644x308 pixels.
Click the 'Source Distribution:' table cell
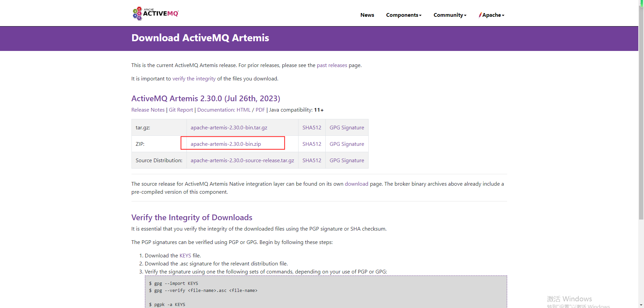click(x=159, y=161)
